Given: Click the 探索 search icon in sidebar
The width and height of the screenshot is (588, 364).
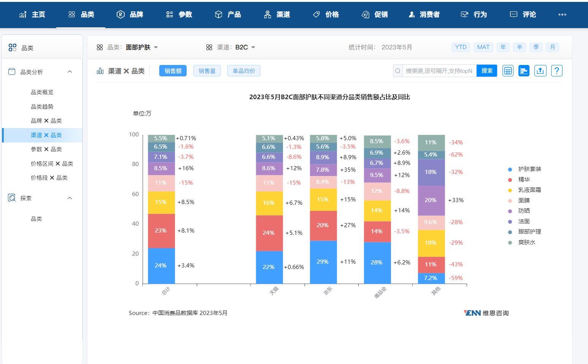Looking at the screenshot, I should 12,198.
